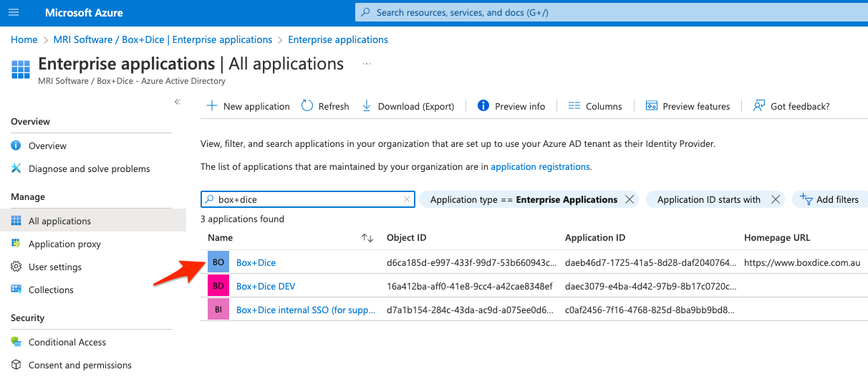Click the Preview features icon
Image resolution: width=868 pixels, height=382 pixels.
(651, 105)
